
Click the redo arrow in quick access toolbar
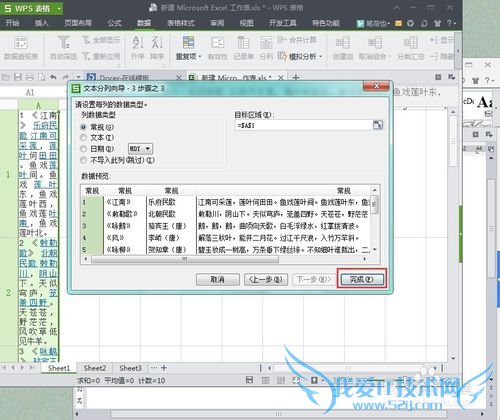(x=66, y=77)
